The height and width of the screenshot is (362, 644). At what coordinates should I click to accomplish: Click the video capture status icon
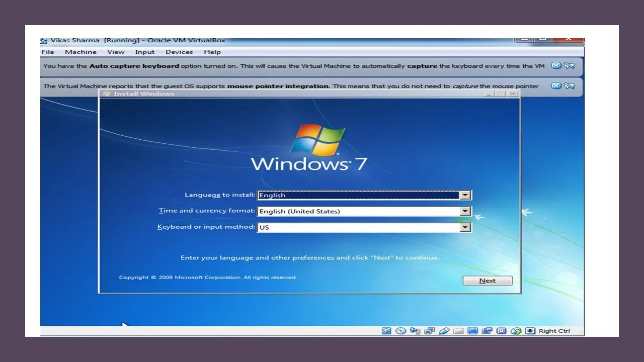click(487, 331)
